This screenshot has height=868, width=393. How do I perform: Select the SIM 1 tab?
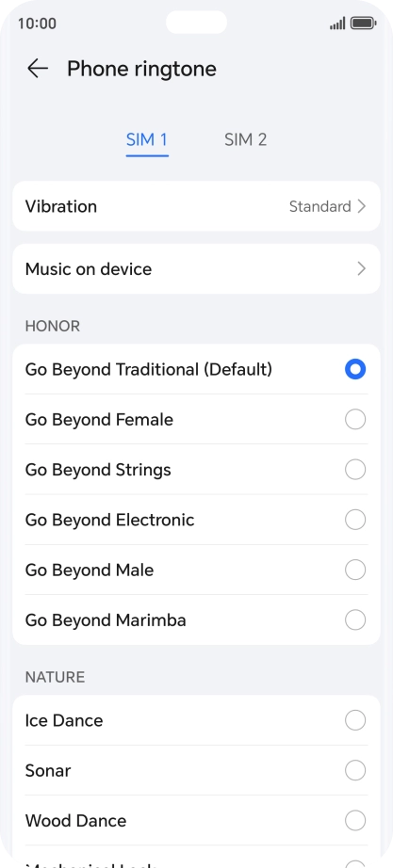[x=147, y=139]
